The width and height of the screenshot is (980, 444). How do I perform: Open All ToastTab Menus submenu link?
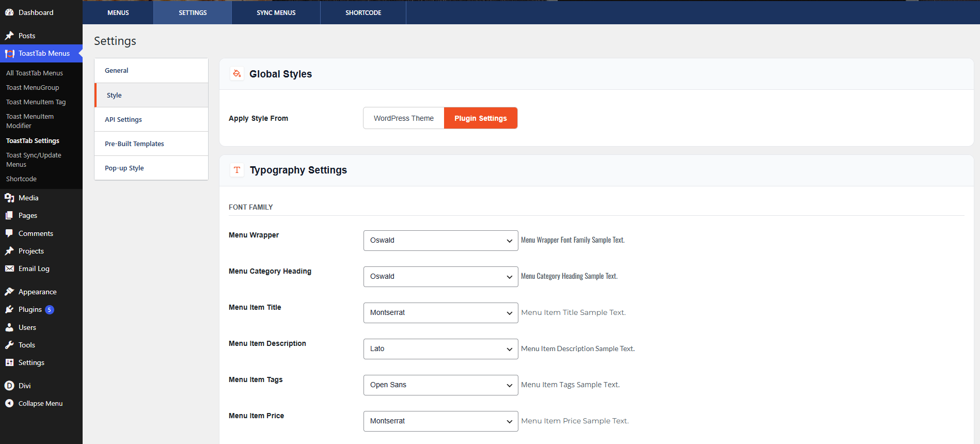tap(35, 73)
